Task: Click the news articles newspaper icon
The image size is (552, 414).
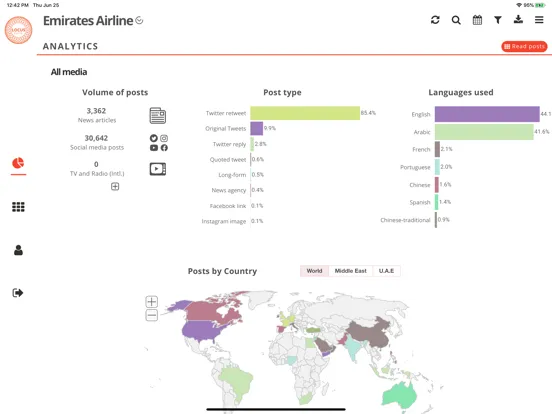Action: pos(158,116)
